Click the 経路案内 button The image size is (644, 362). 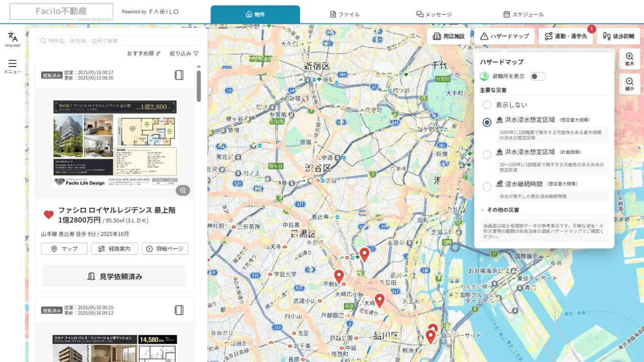click(x=115, y=249)
